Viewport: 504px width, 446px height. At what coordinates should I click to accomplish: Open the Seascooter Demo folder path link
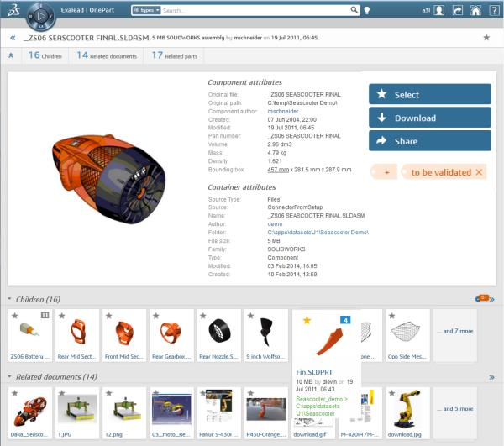click(318, 233)
